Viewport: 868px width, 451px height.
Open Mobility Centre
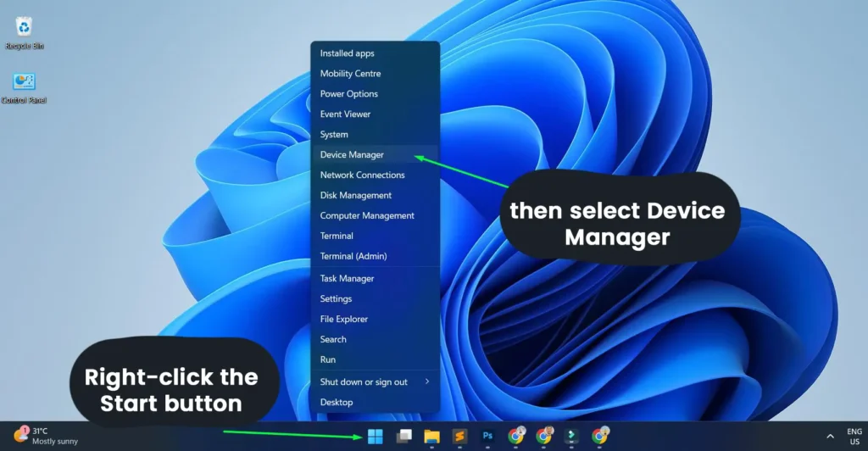coord(376,74)
